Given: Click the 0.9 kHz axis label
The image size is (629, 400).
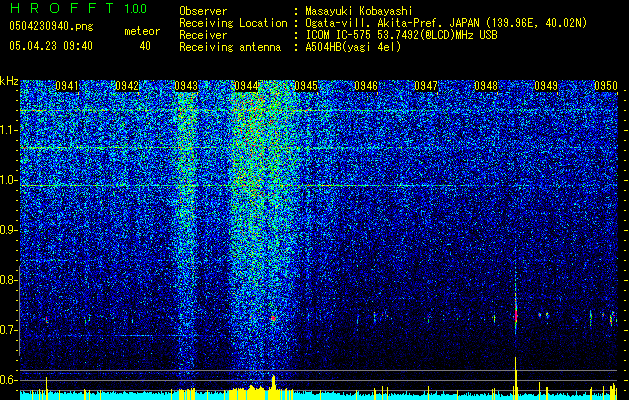Looking at the screenshot, I should pyautogui.click(x=8, y=230).
